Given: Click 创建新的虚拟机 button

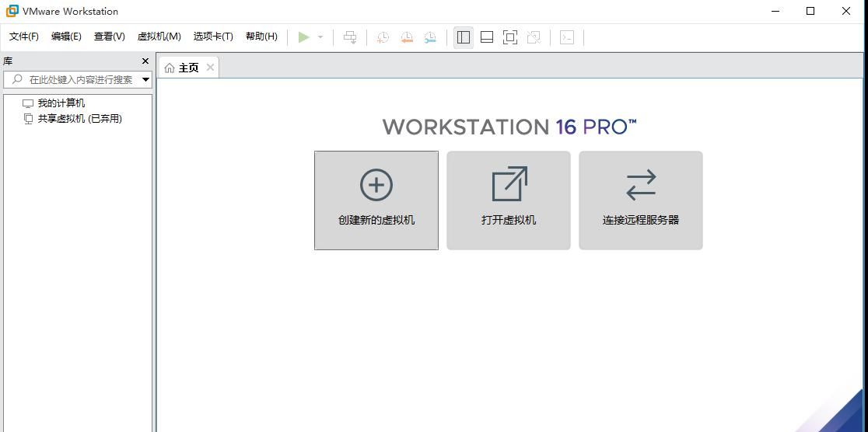Looking at the screenshot, I should point(376,200).
